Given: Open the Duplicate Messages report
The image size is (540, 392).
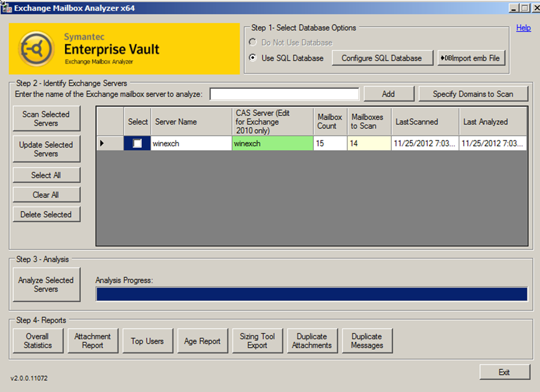Looking at the screenshot, I should tap(367, 341).
